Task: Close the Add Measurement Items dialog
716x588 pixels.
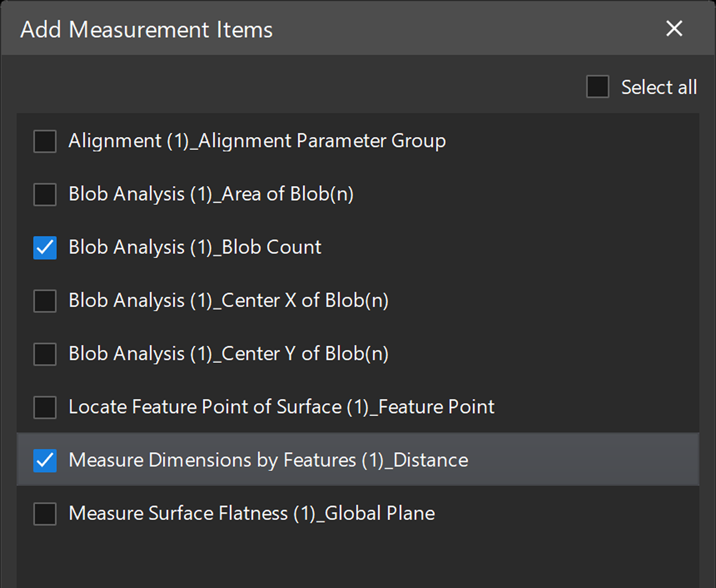Action: point(674,29)
